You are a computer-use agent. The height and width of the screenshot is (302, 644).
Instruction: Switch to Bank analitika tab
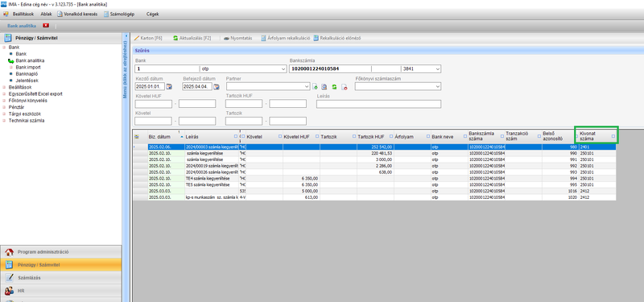[22, 26]
